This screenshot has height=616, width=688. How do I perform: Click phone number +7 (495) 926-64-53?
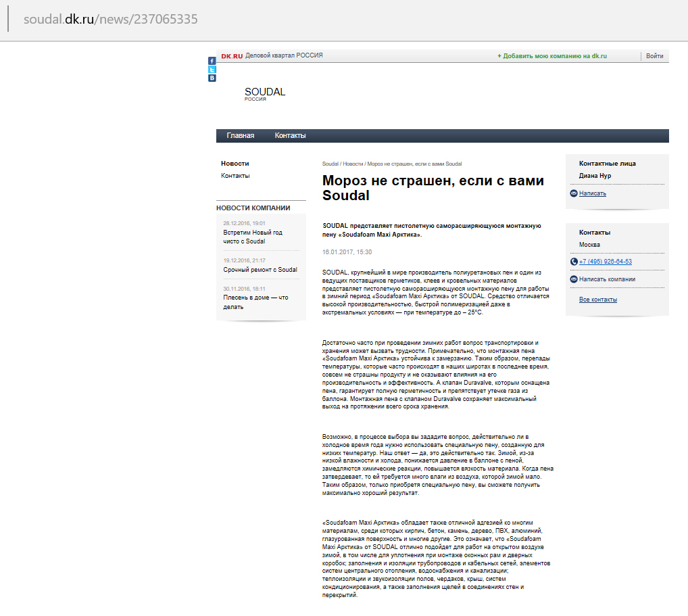click(x=606, y=262)
